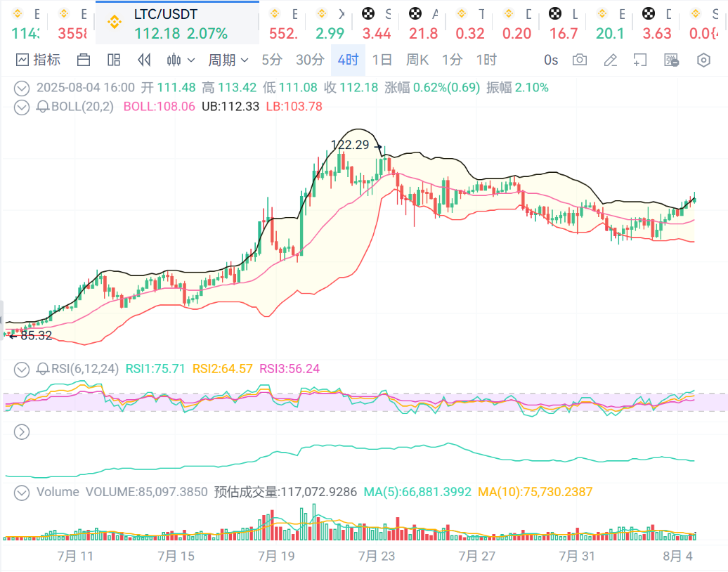Select the 4时 timeframe
The image size is (728, 572).
coord(349,60)
